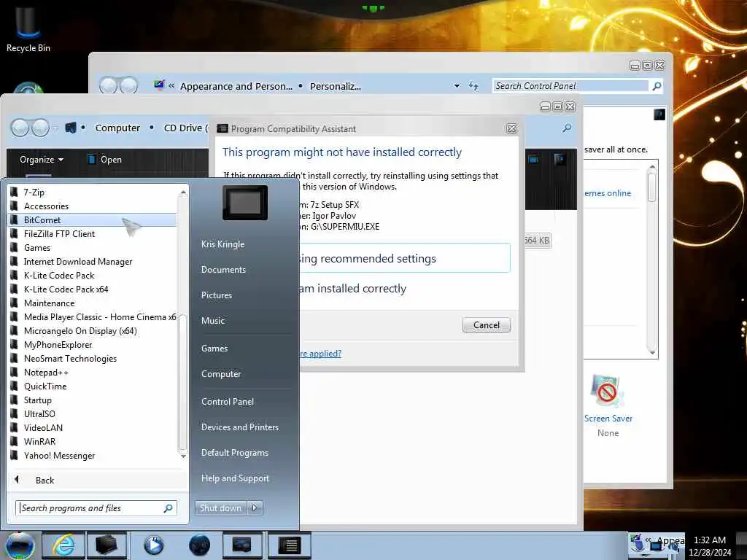The image size is (747, 560).
Task: Click the Explorer window search magnifier icon
Action: click(567, 128)
